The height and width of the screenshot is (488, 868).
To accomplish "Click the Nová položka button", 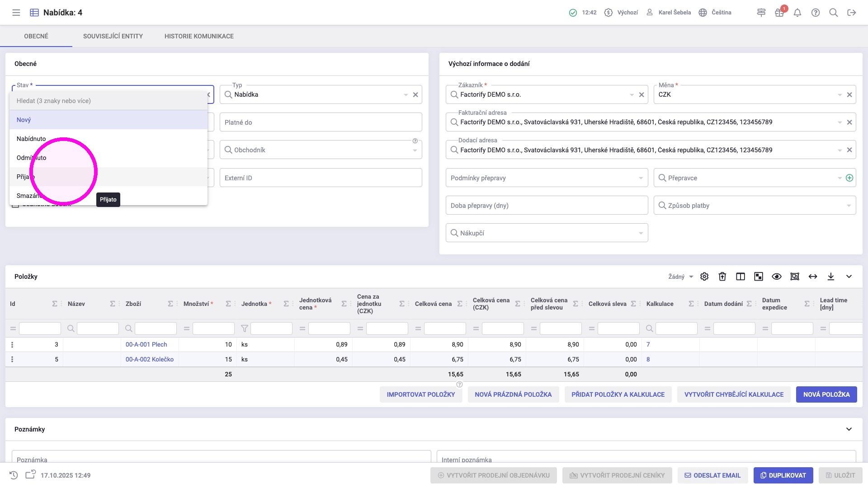I will 826,394.
